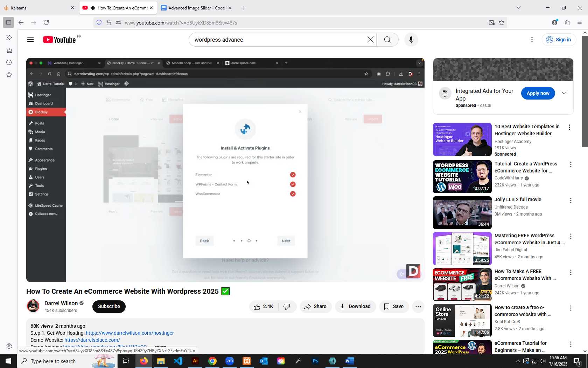Viewport: 588px width, 368px height.
Task: Open 'How To Make A FREE eCommerce Website' thumbnail
Action: click(x=462, y=285)
